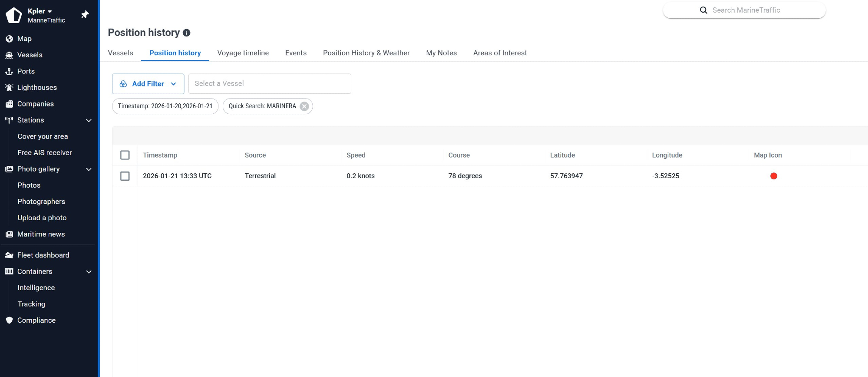
Task: Open the Areas of Interest tab
Action: tap(500, 53)
